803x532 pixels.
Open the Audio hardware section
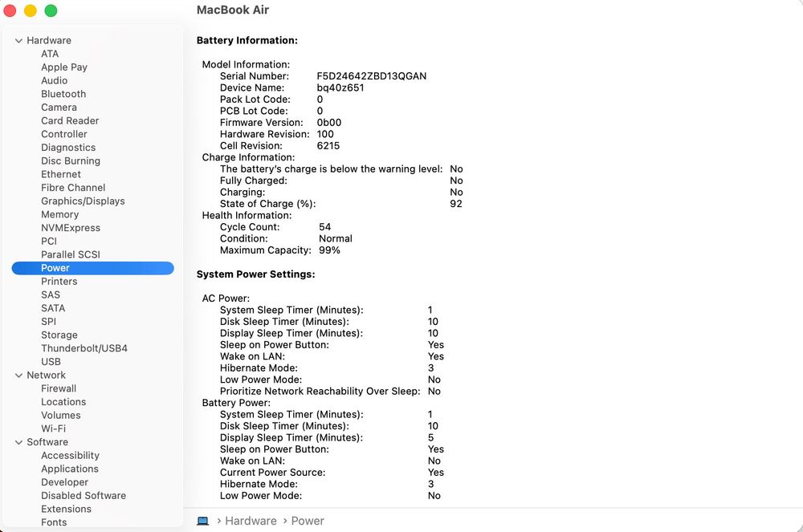tap(55, 80)
